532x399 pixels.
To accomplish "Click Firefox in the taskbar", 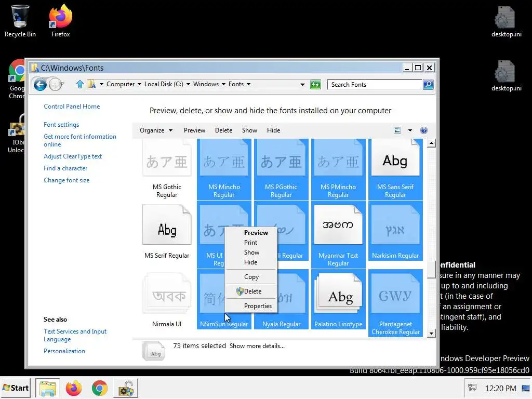I will pyautogui.click(x=74, y=388).
